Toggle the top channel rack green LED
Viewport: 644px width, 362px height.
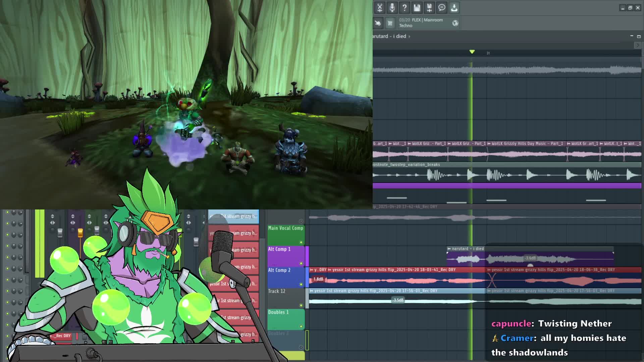pyautogui.click(x=7, y=212)
